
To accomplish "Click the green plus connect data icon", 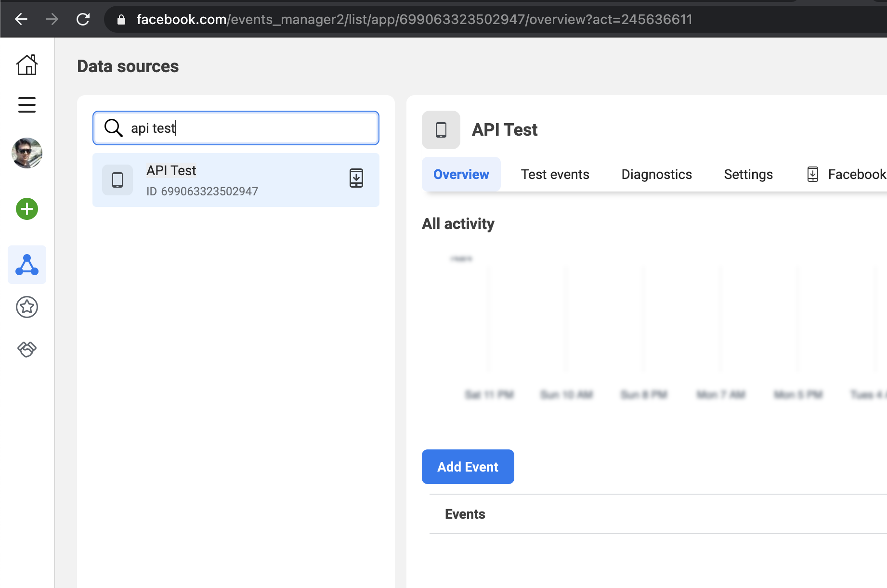I will [x=27, y=209].
